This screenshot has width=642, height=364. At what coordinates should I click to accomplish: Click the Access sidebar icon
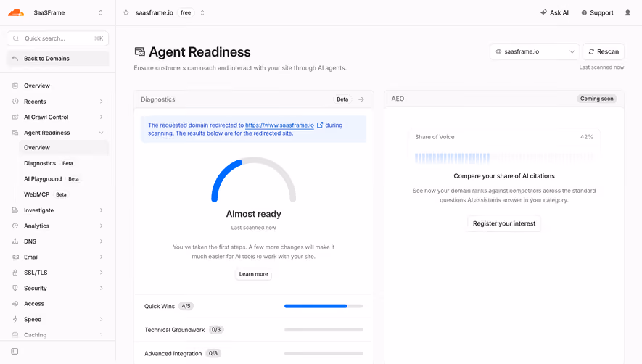pyautogui.click(x=15, y=303)
